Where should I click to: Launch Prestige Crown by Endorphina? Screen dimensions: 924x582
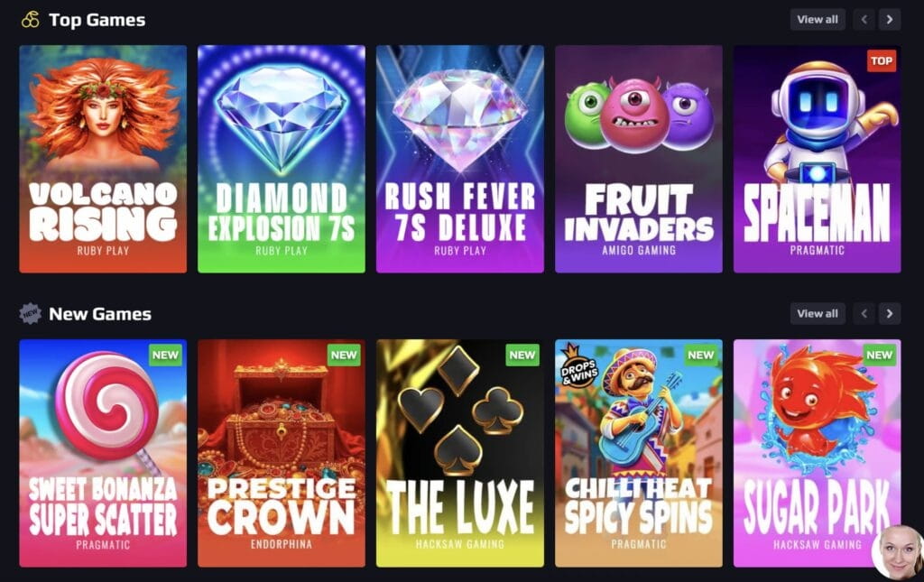[282, 453]
